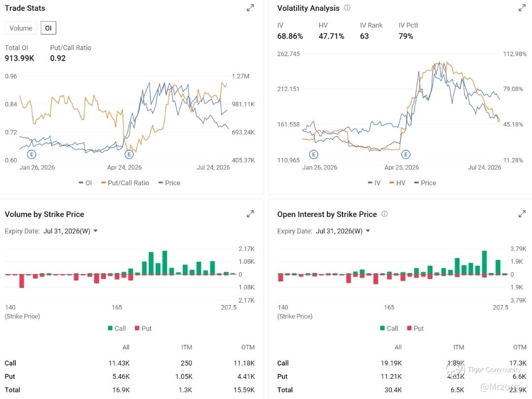Toggle OI series in Trade Stats legend

point(85,183)
